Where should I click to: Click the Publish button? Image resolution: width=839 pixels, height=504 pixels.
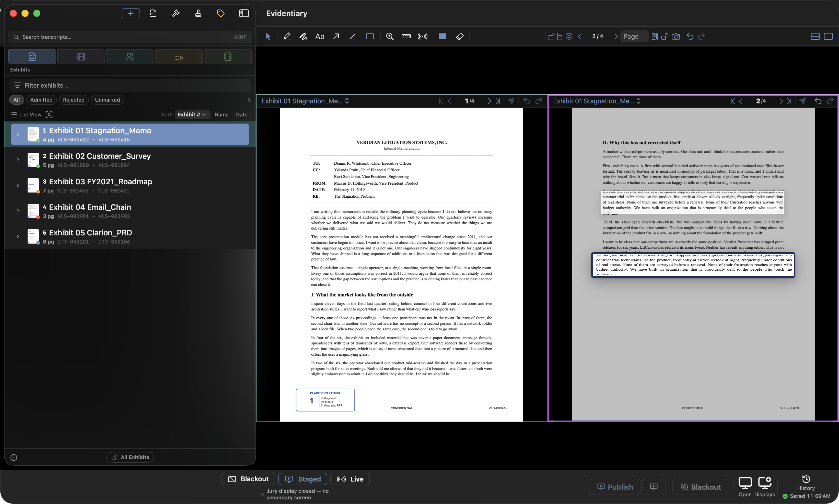pyautogui.click(x=615, y=487)
